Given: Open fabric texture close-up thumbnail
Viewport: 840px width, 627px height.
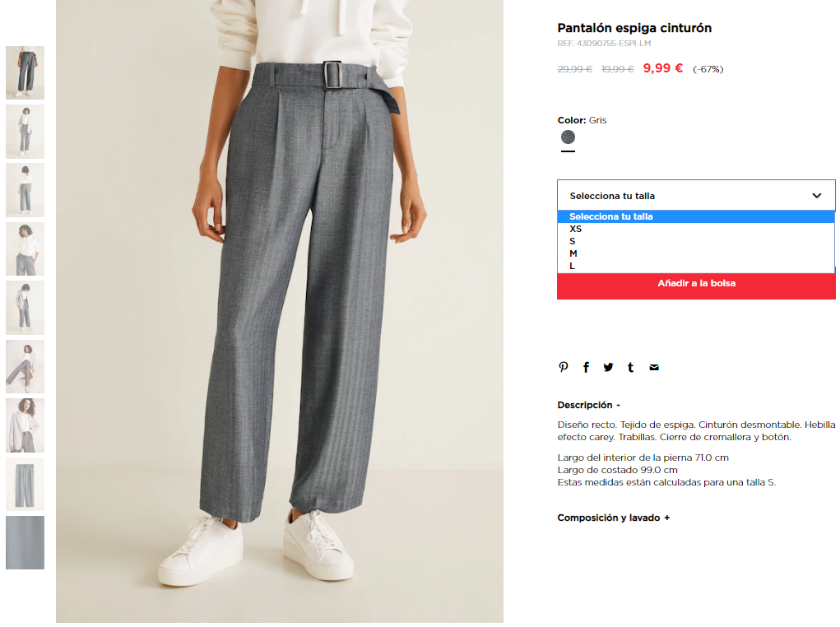Looking at the screenshot, I should pos(26,542).
